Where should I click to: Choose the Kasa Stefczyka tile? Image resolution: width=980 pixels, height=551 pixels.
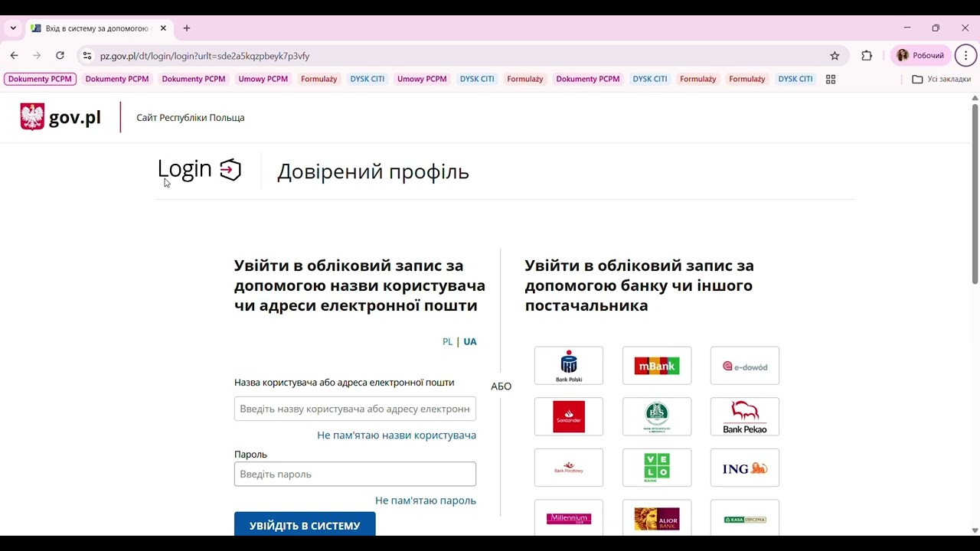click(x=745, y=518)
